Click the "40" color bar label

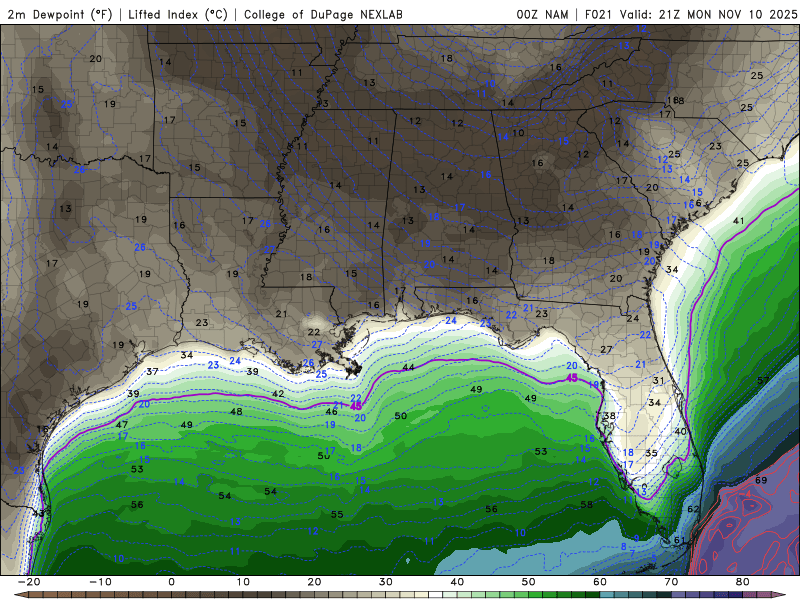point(457,582)
